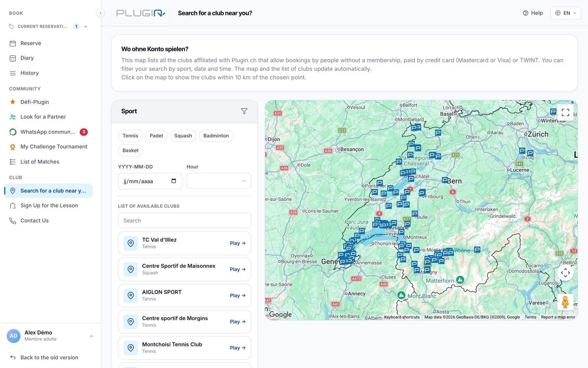588x368 pixels.
Task: Click the club Search field
Action: coord(184,220)
